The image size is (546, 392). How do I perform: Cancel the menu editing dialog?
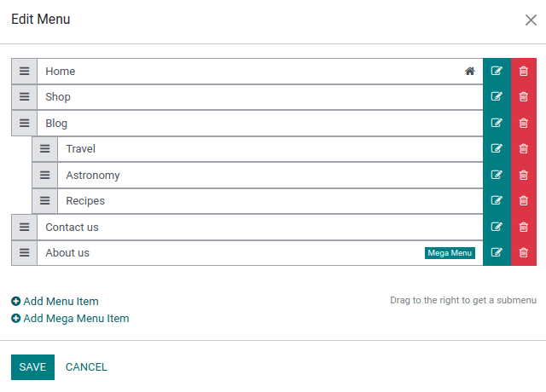86,367
